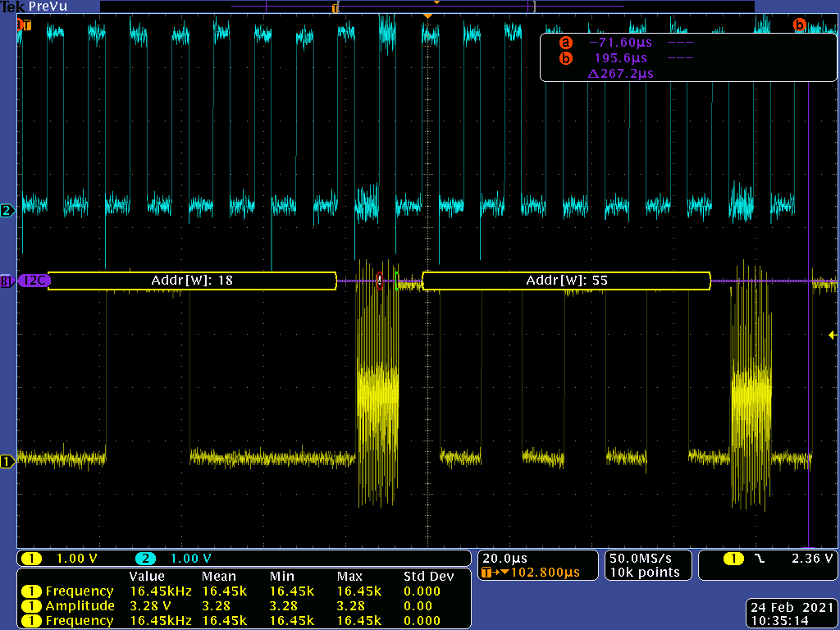This screenshot has height=630, width=840.
Task: Click the 2.36 V trigger level readout
Action: [x=812, y=559]
